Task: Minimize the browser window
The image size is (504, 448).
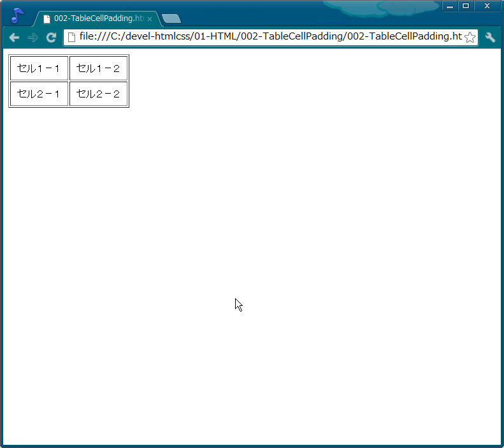Action: (x=450, y=6)
